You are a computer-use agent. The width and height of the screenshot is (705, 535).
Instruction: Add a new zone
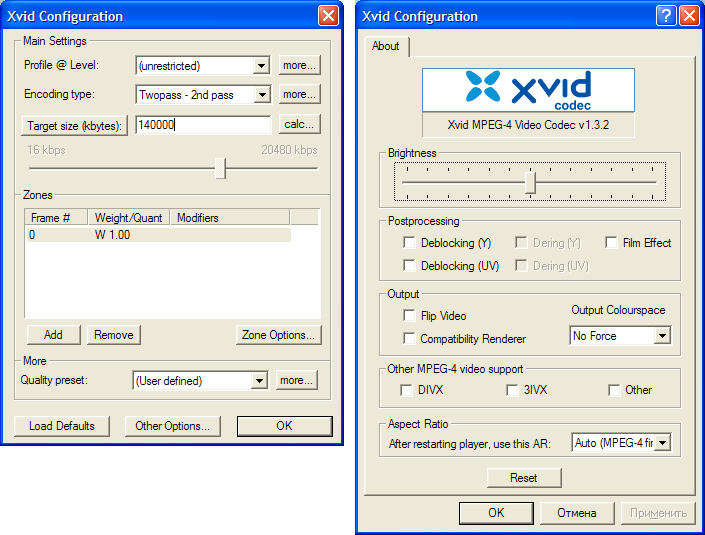click(54, 335)
